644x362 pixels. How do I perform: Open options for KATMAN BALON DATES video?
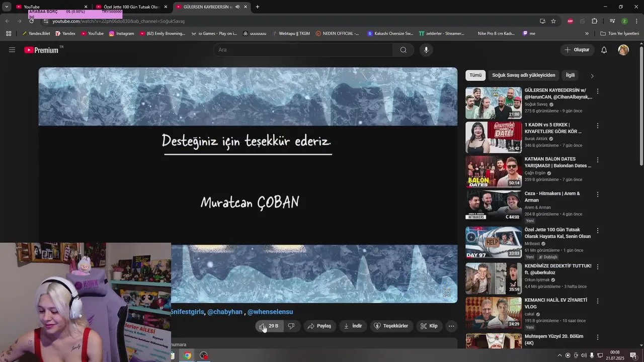click(x=597, y=160)
